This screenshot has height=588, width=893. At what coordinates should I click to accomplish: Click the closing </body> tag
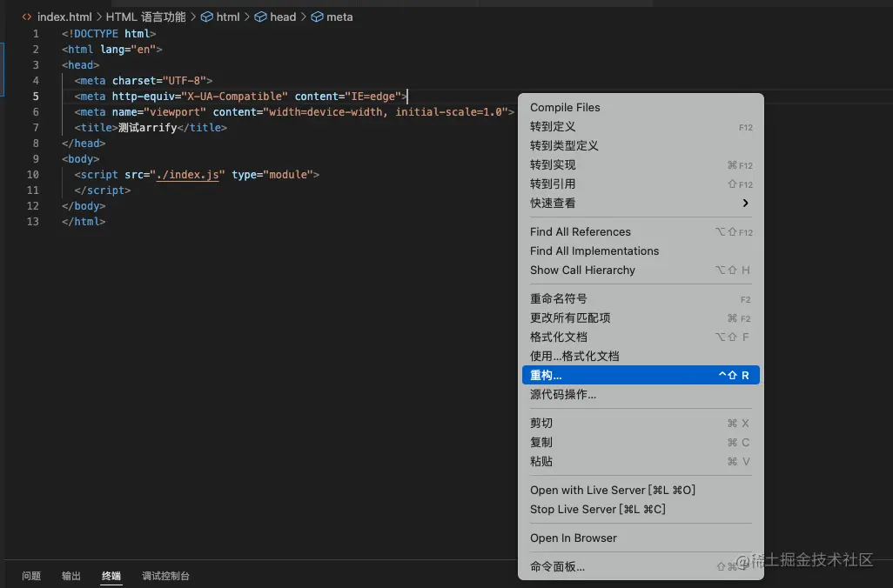click(x=84, y=206)
